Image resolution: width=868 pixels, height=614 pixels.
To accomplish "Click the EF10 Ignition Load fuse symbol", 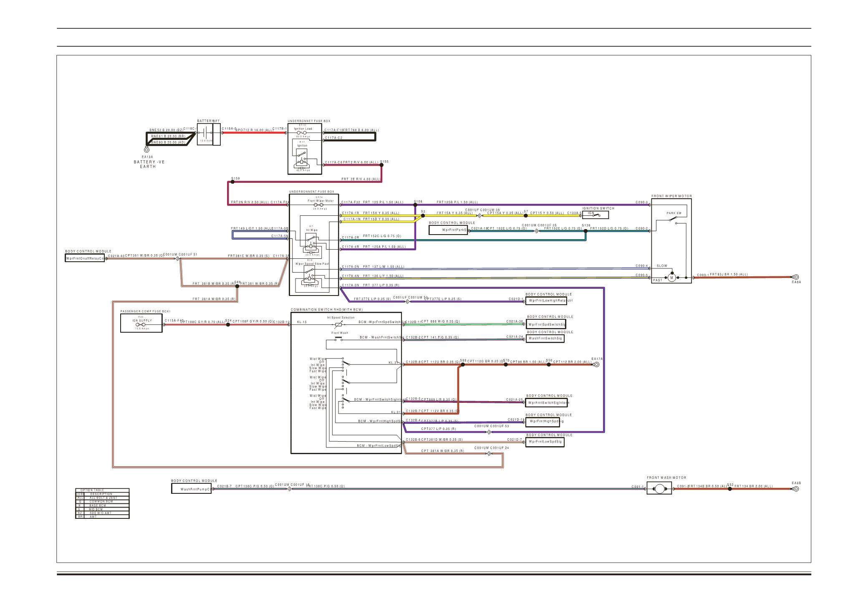I will tap(301, 133).
